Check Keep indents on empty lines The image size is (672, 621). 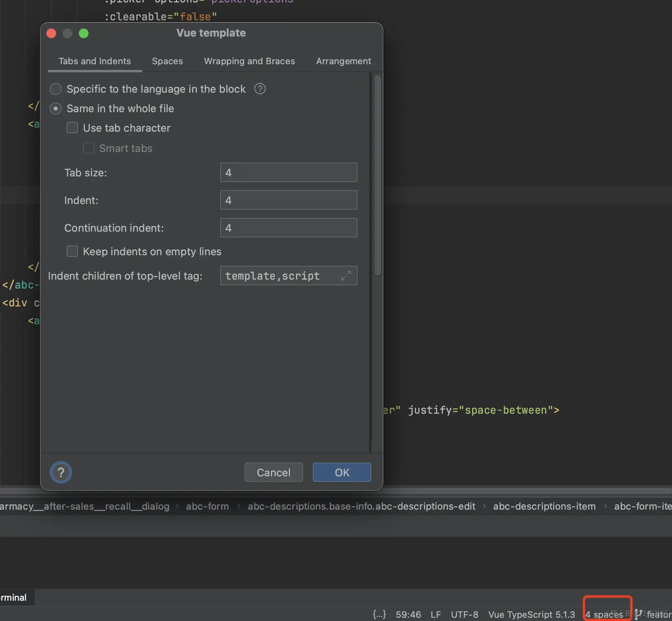(x=72, y=251)
